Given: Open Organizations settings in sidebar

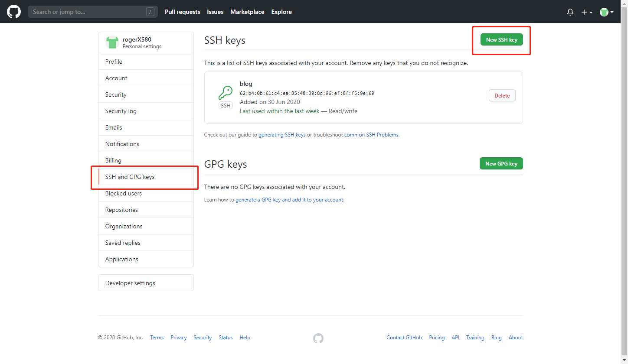Looking at the screenshot, I should 146,226.
